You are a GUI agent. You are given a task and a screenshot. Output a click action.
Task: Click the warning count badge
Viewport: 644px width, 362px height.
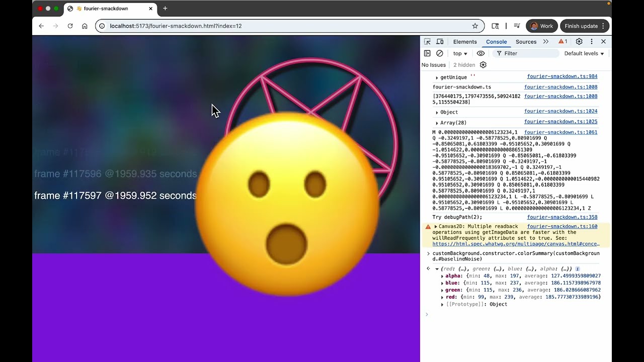click(x=563, y=42)
